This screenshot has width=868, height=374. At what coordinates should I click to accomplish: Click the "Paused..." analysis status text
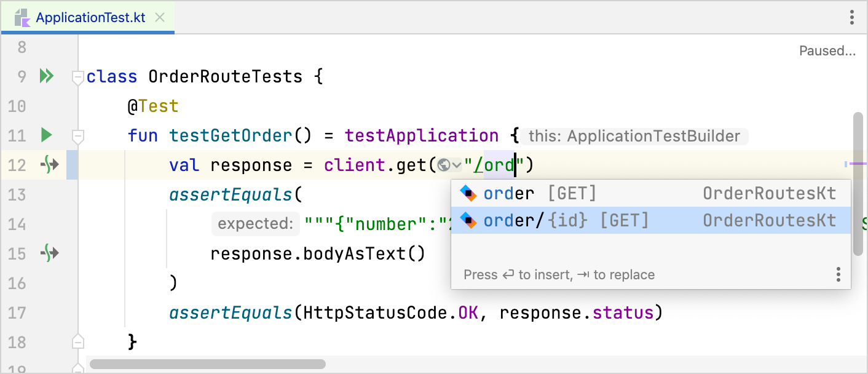tap(827, 51)
